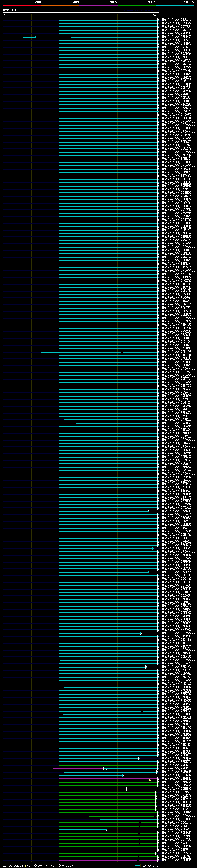Select the UniRef100_Q876F6 label
The height and width of the screenshot is (868, 197).
[177, 515]
